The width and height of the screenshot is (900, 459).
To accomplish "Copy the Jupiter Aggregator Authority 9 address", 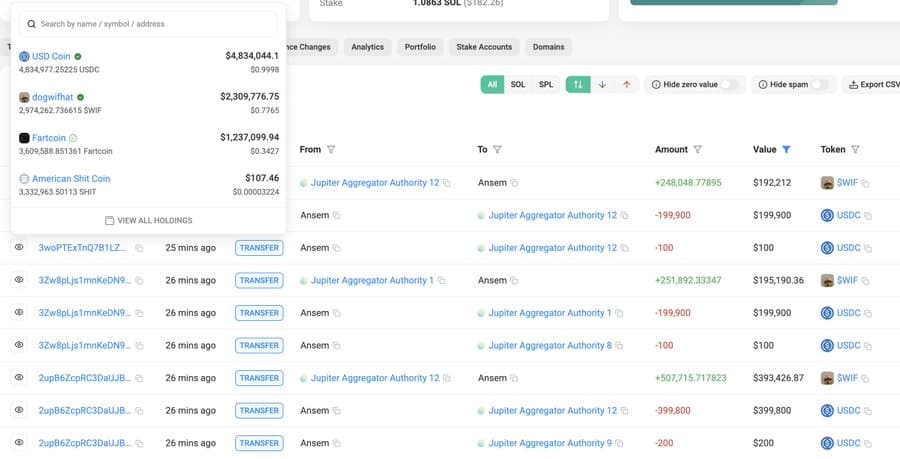I will (x=620, y=443).
